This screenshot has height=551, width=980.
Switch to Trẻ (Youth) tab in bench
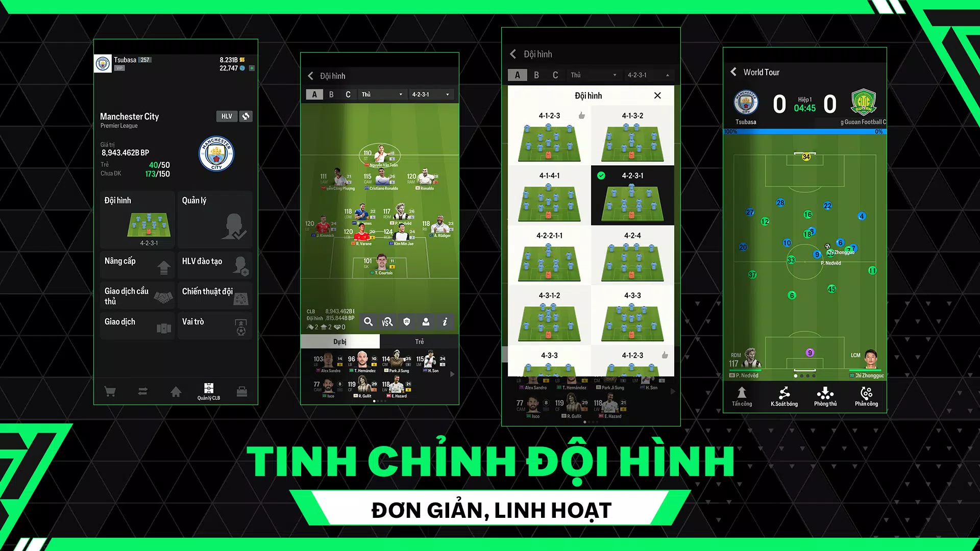420,341
